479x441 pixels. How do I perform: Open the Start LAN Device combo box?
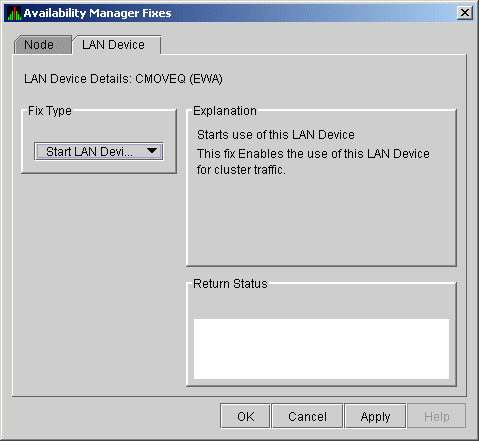pyautogui.click(x=99, y=152)
